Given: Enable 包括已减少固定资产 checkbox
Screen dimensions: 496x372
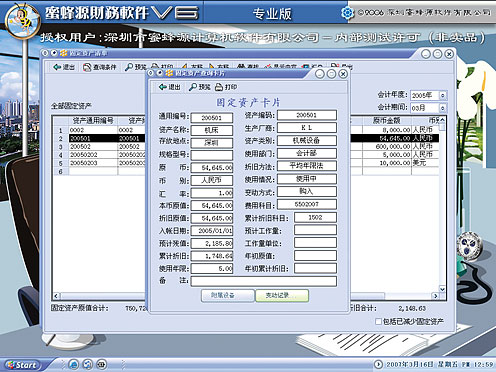Looking at the screenshot, I should pos(378,321).
